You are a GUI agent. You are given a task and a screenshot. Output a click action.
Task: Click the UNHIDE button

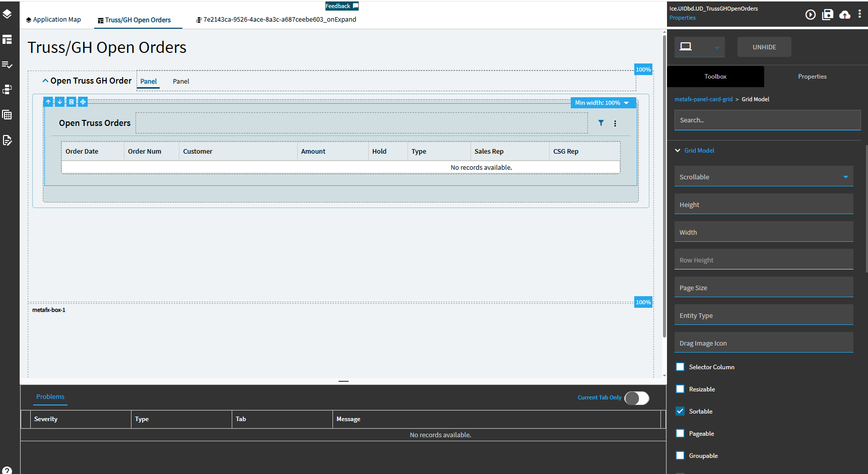coord(764,47)
